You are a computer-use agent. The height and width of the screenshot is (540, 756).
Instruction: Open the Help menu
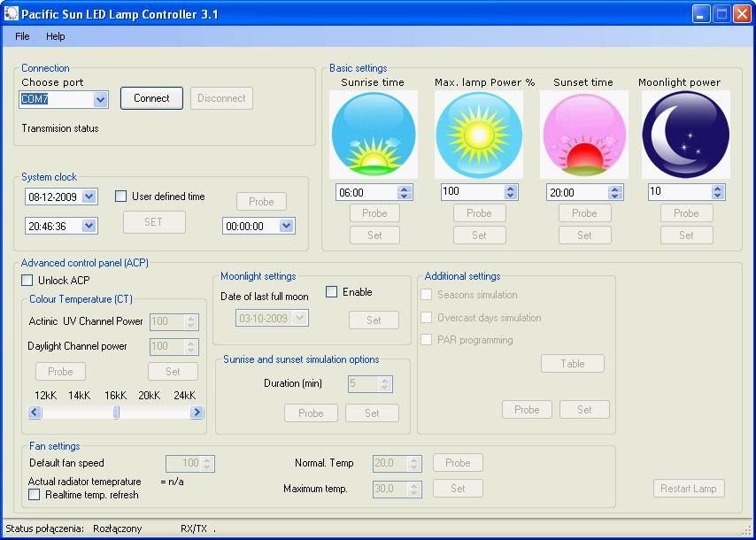point(56,36)
